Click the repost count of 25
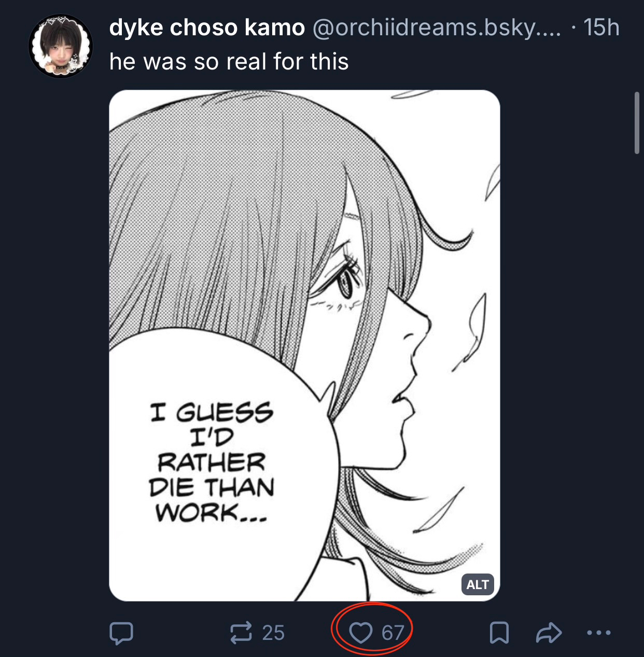This screenshot has width=644, height=657. pyautogui.click(x=273, y=633)
